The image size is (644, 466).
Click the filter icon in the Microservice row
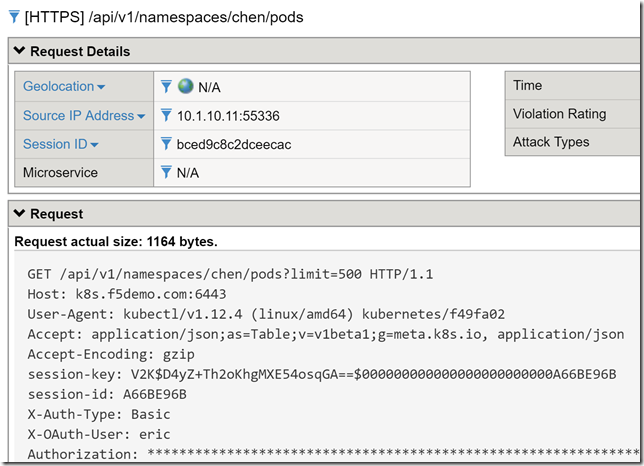(x=167, y=173)
